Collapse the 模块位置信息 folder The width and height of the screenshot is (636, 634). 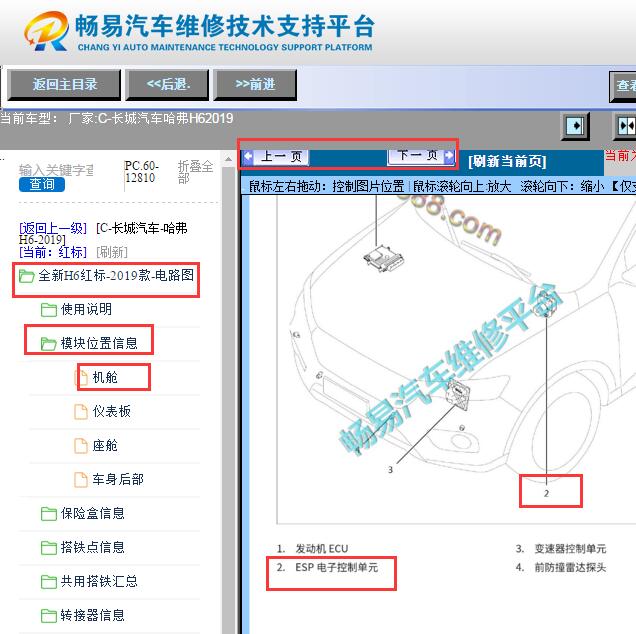click(99, 343)
